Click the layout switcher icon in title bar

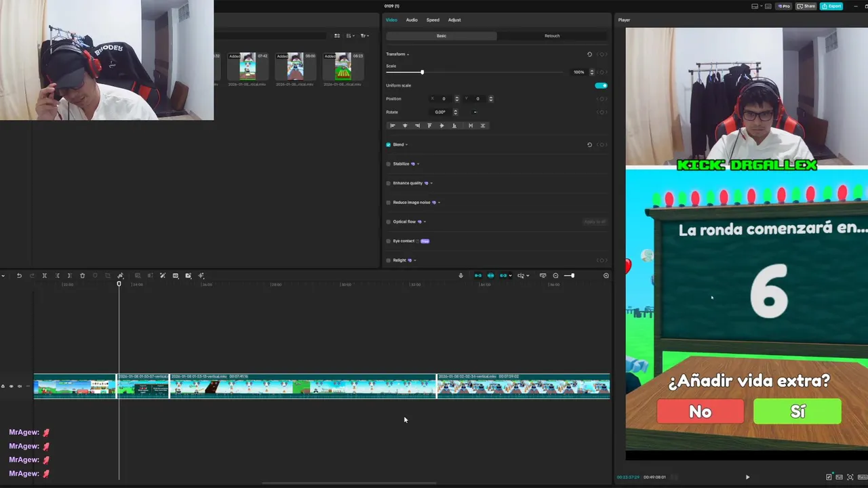coord(755,6)
